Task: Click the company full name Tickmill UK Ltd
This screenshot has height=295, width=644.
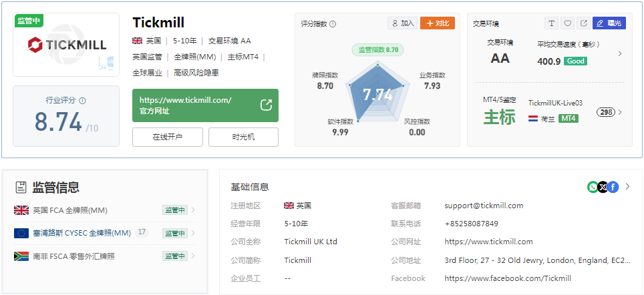Action: tap(311, 242)
